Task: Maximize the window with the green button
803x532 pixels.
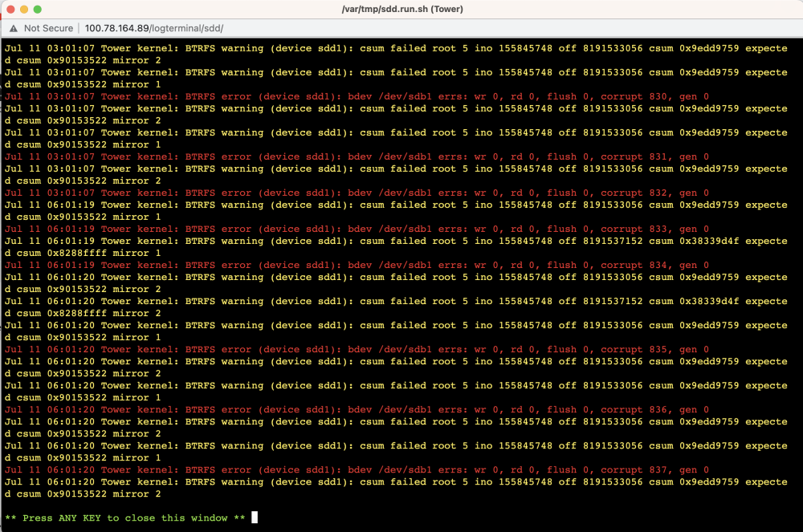Action: [38, 9]
